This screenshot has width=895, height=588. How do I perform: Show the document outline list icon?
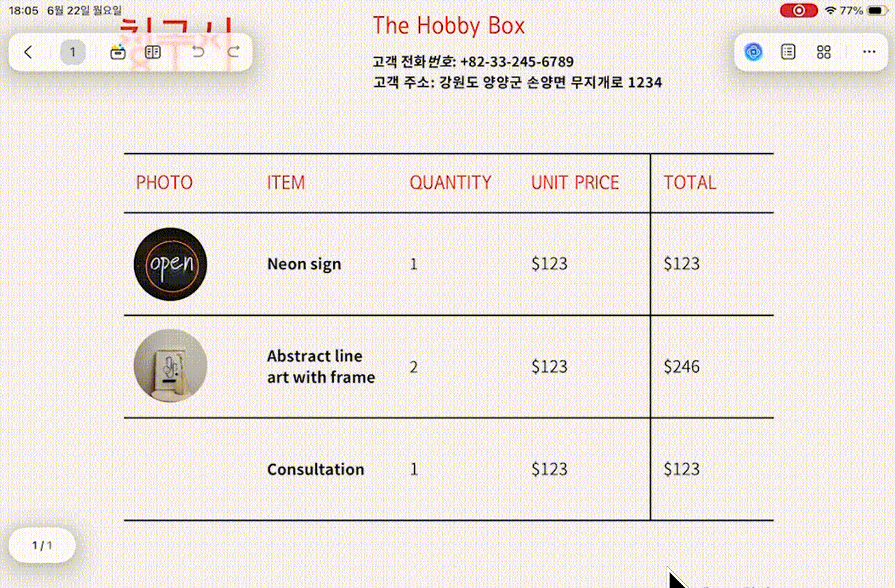pyautogui.click(x=788, y=52)
